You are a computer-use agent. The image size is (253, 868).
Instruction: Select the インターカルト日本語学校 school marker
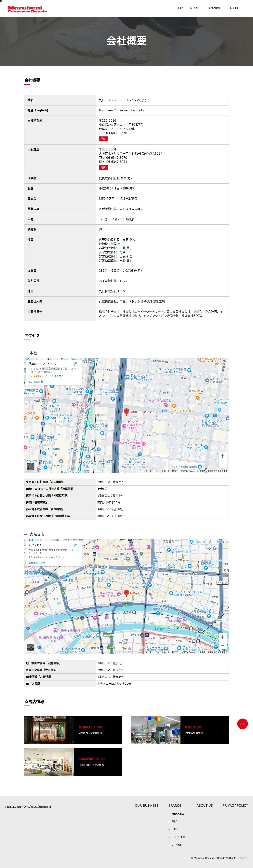207,380
